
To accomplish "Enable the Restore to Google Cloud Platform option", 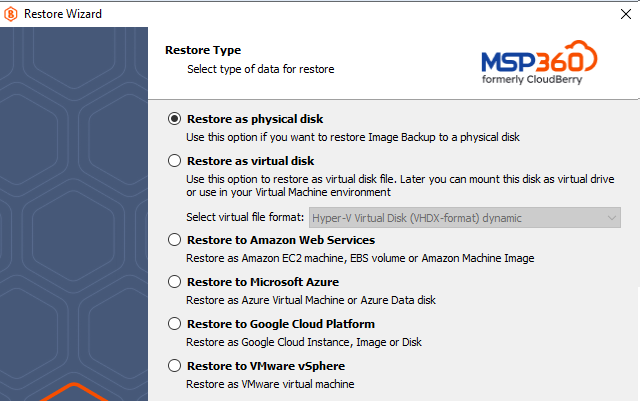I will (174, 324).
